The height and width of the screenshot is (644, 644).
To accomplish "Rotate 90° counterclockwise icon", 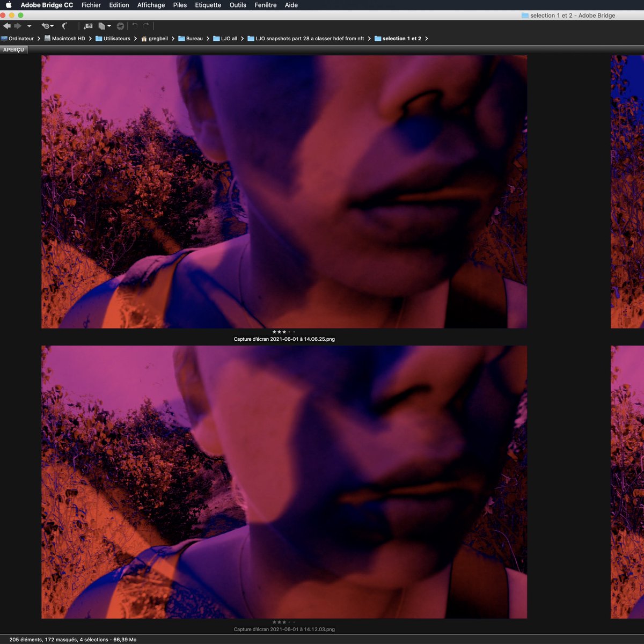I will pos(135,26).
